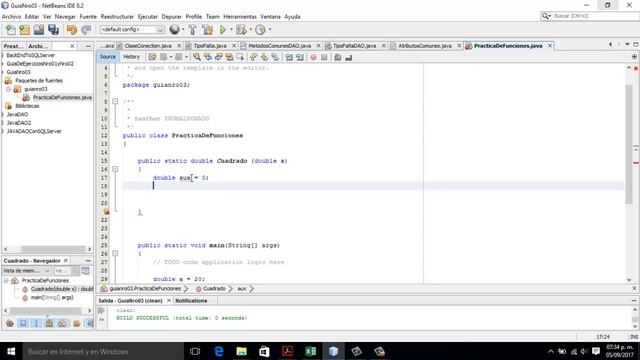This screenshot has height=360, width=640.
Task: Click the Undo arrow icon
Action: click(x=72, y=30)
